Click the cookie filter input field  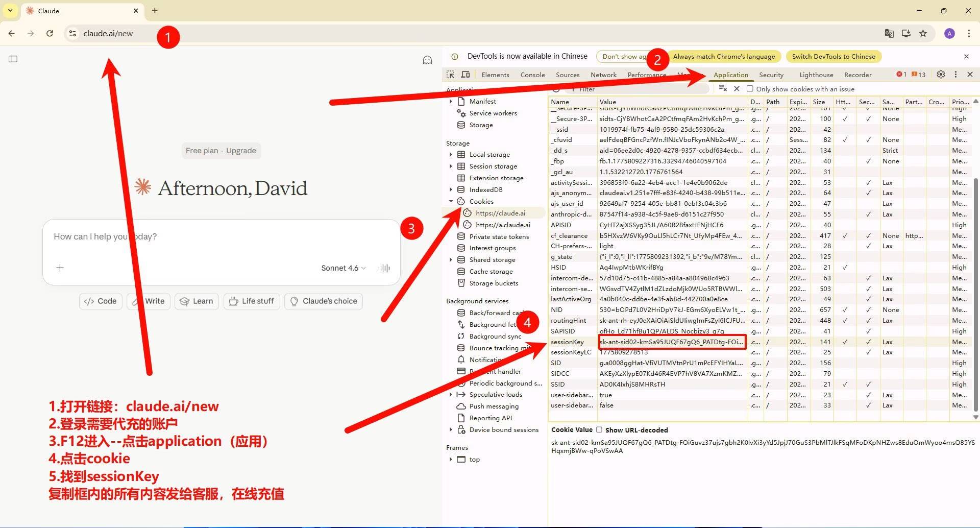pyautogui.click(x=638, y=89)
